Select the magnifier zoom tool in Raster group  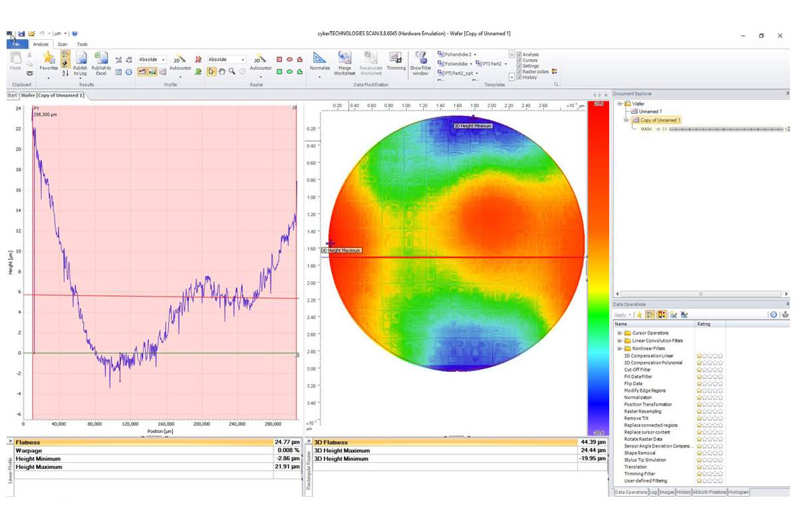point(231,71)
